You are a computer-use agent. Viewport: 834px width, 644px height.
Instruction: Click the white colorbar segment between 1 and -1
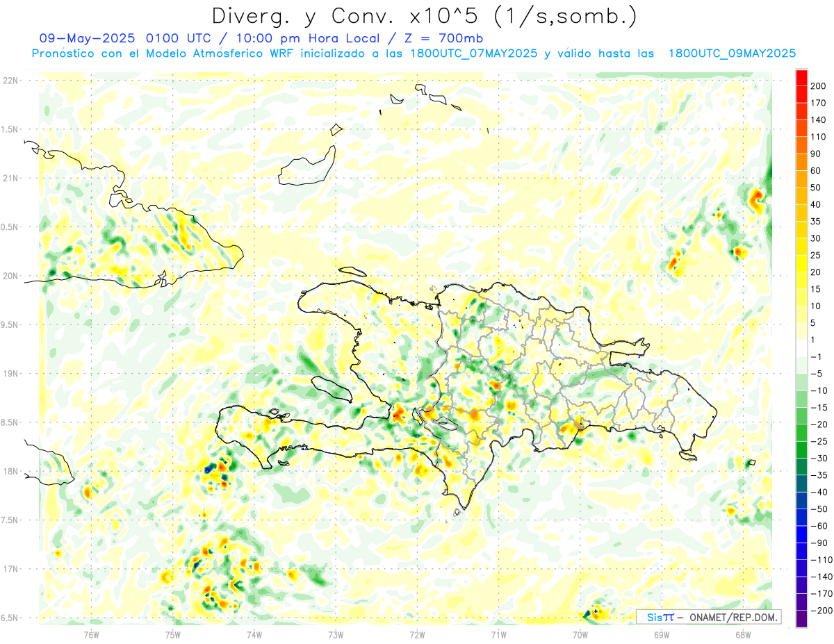pos(801,348)
